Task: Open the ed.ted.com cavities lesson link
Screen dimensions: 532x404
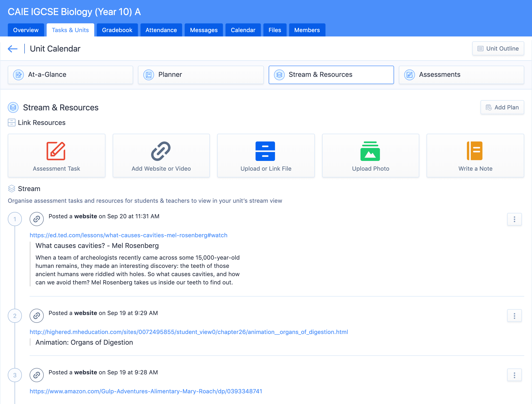Action: point(129,235)
